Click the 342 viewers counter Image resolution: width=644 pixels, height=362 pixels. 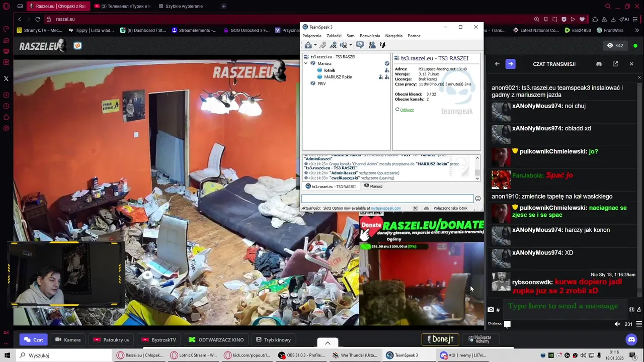(615, 46)
